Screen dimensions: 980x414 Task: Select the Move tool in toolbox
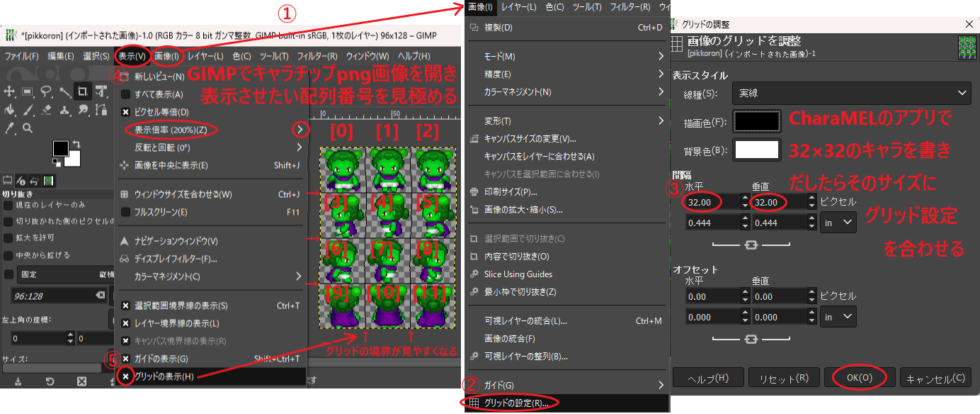pyautogui.click(x=9, y=91)
